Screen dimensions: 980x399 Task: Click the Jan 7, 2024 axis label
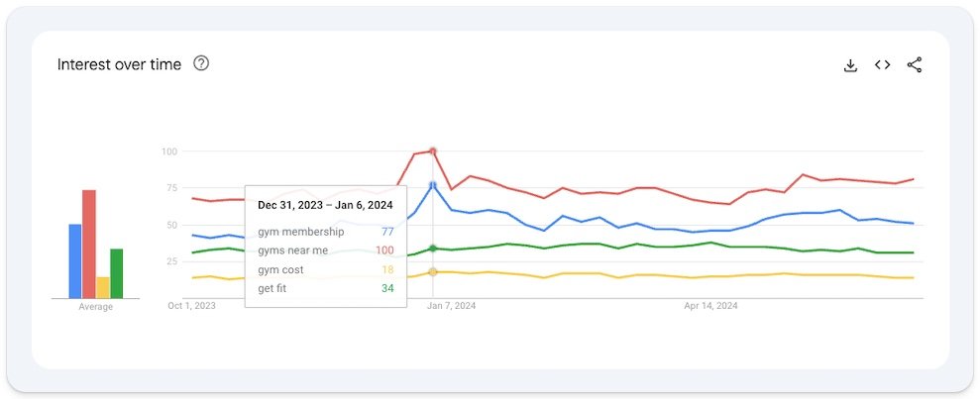coord(452,306)
